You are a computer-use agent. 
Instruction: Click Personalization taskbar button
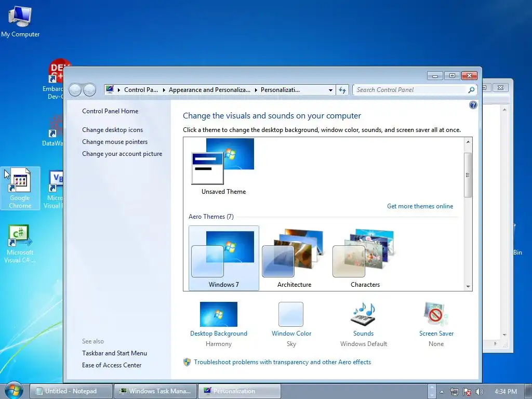[239, 391]
